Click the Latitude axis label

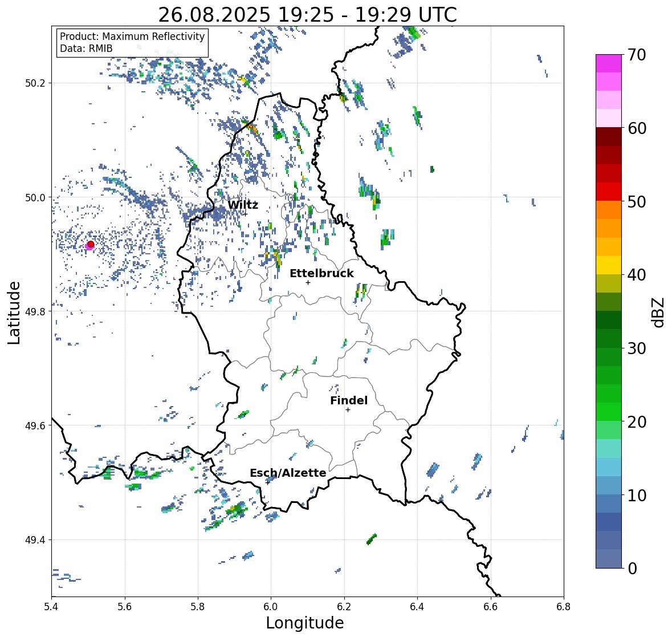point(14,313)
